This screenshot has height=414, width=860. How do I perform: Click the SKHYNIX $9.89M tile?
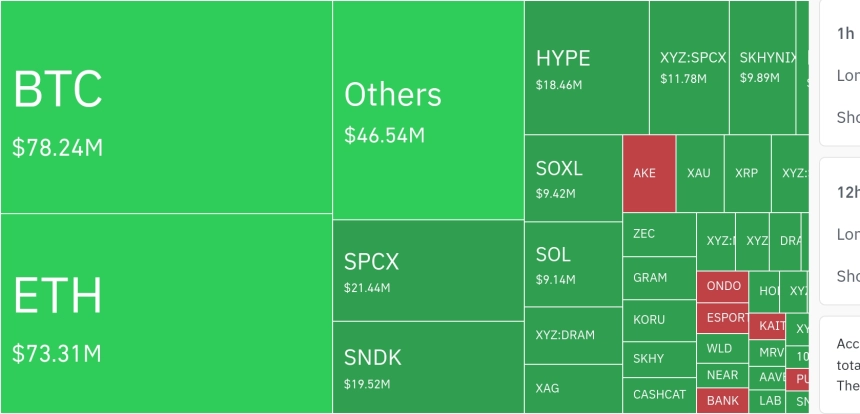point(763,67)
